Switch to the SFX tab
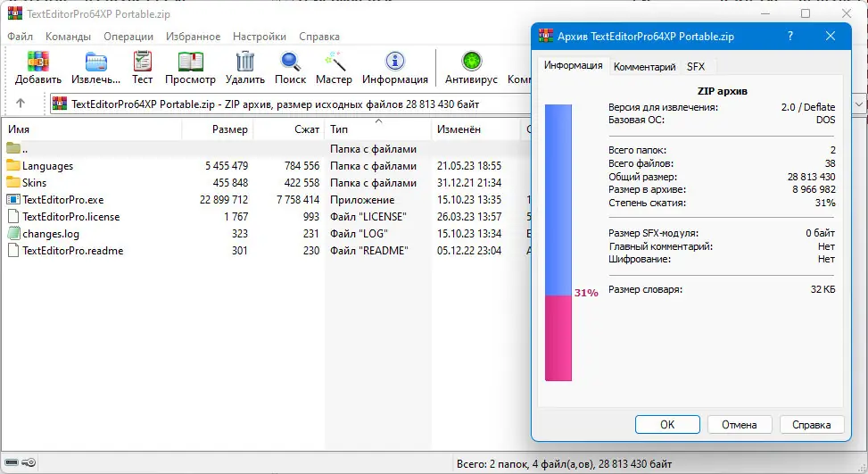This screenshot has width=868, height=474. click(x=696, y=67)
